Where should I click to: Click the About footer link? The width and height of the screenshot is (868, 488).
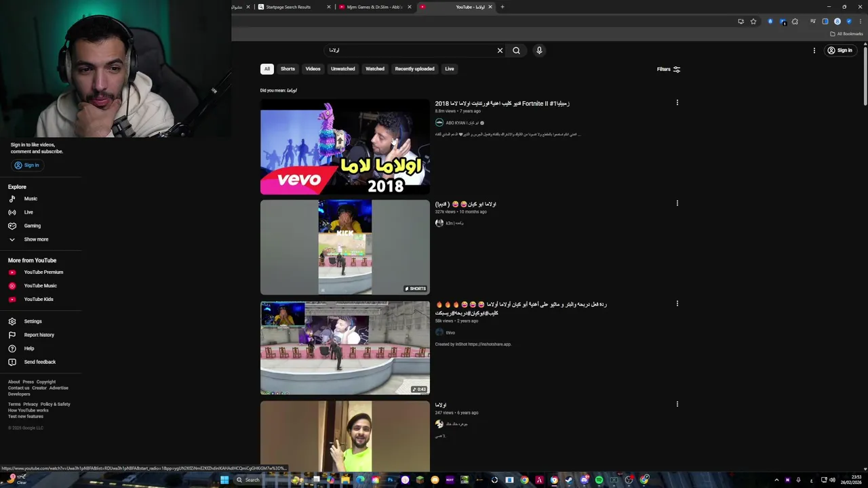[14, 382]
